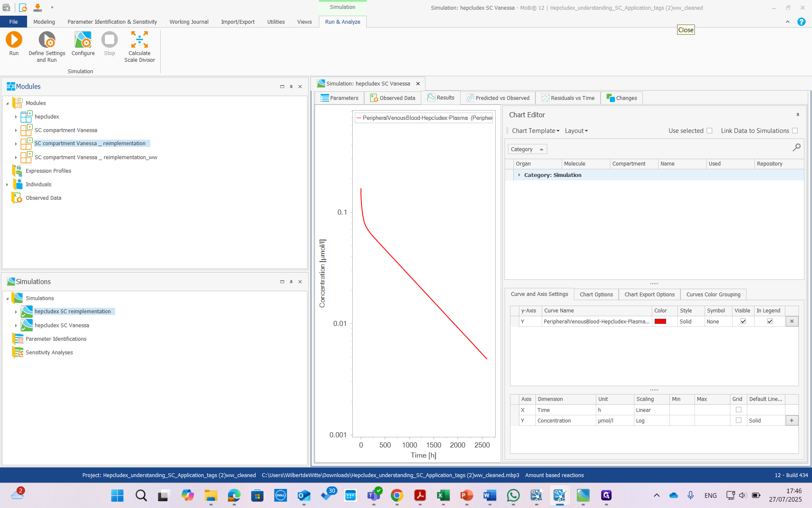Click the Y axis Scaling Log cell
This screenshot has height=508, width=812.
(x=650, y=420)
